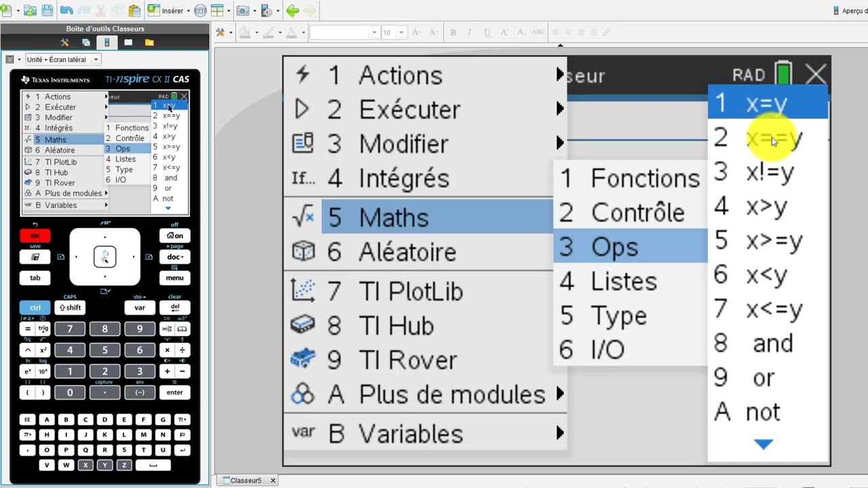Viewport: 868px width, 488px height.
Task: Select 9 TI Rover menu item
Action: (425, 360)
